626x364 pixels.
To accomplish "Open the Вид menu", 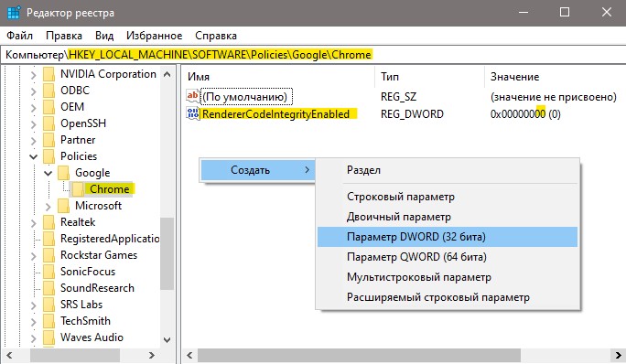I will [104, 36].
